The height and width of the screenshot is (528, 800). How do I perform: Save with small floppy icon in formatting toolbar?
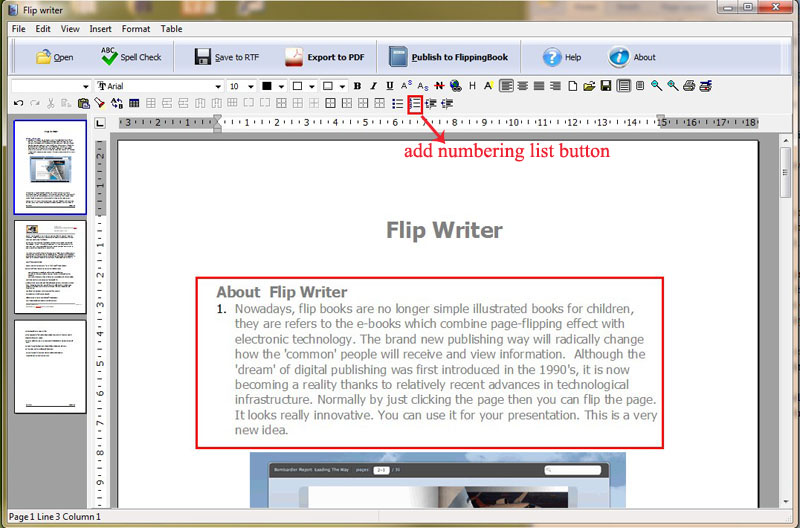(606, 86)
